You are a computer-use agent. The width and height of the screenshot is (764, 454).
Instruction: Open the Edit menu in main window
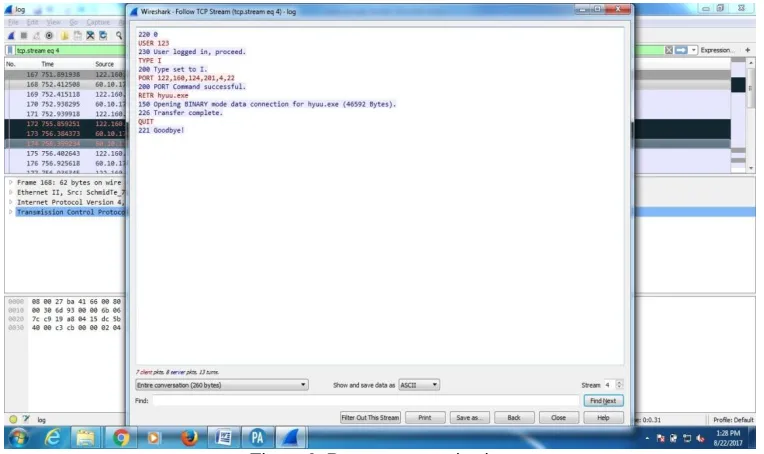(32, 22)
